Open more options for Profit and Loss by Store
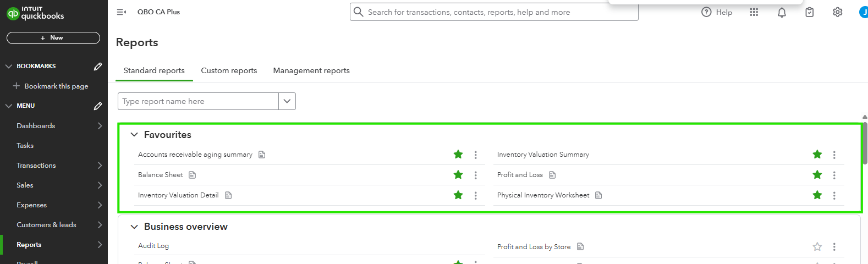Viewport: 868px width, 264px height. (834, 247)
